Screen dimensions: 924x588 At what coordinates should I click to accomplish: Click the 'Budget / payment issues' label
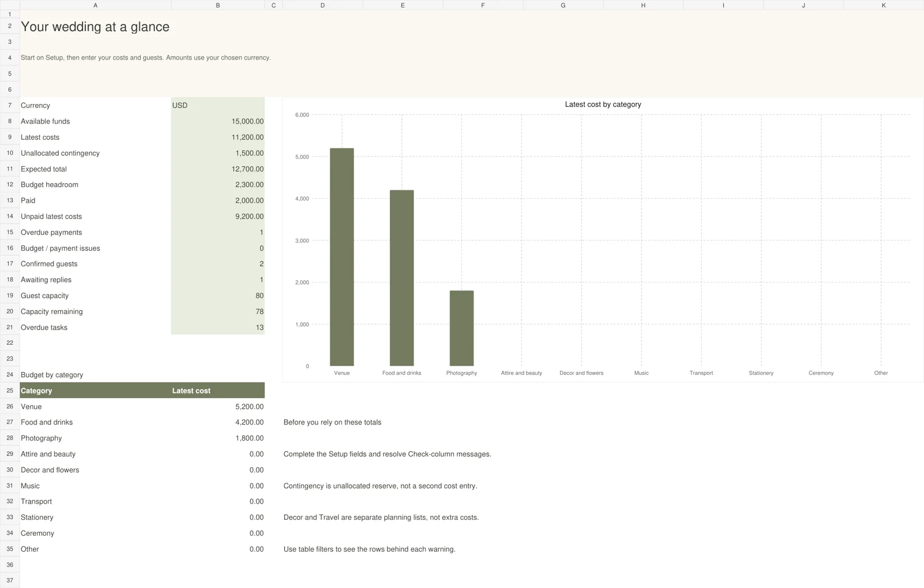tap(61, 248)
